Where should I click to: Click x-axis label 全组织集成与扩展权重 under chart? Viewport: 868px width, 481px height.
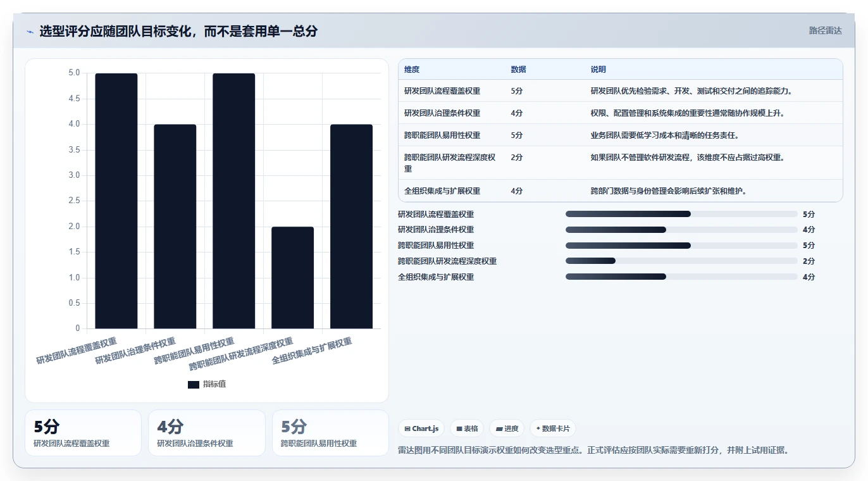coord(312,352)
